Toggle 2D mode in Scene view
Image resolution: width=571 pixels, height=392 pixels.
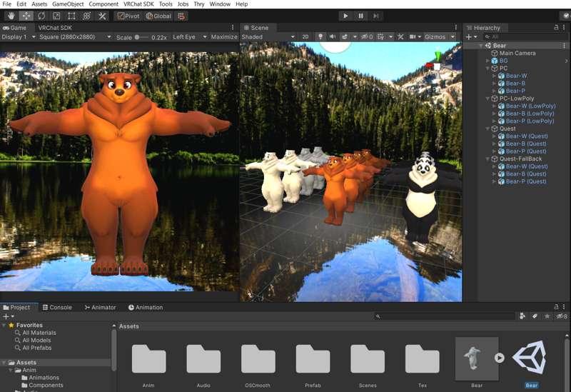tap(305, 37)
